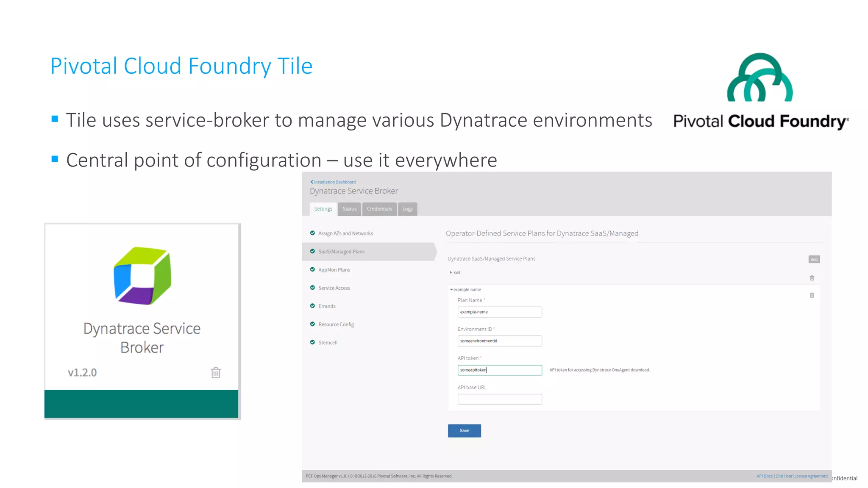The image size is (868, 488).
Task: Click green check icon beside AppMon Plans
Action: 312,269
